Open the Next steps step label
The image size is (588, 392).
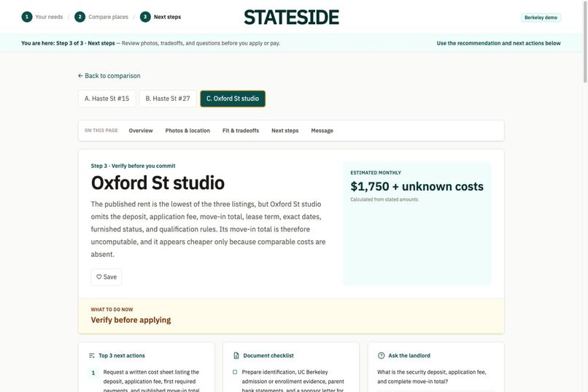[167, 17]
